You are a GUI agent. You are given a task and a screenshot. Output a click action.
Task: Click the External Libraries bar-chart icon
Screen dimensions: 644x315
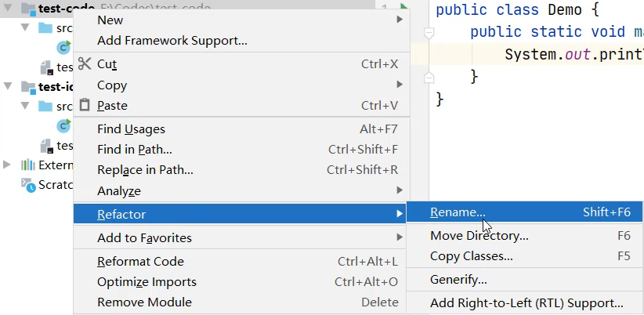[x=27, y=165]
